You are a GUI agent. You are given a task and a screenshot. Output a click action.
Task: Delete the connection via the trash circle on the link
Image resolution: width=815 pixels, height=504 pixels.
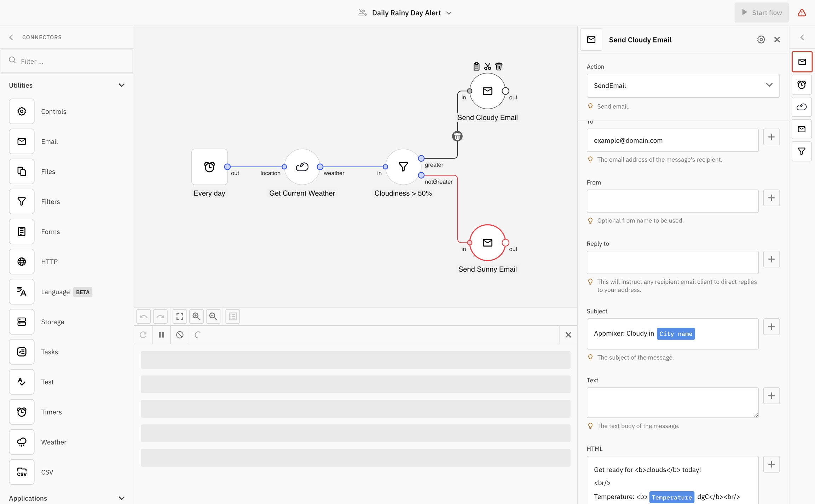457,136
